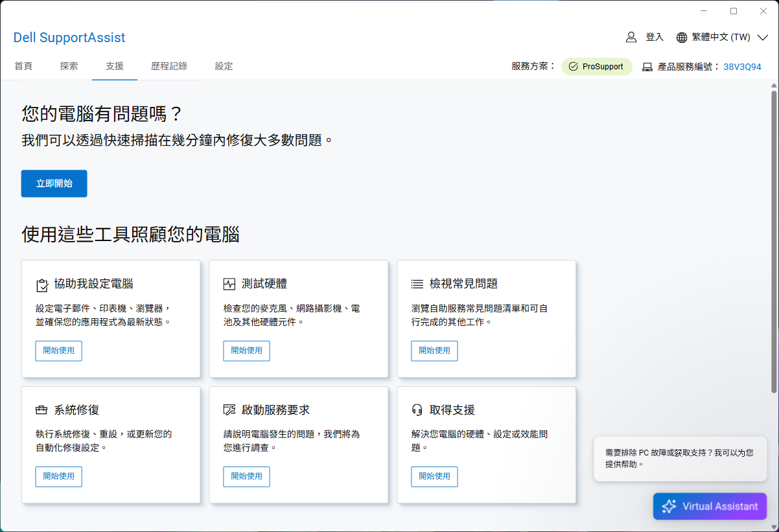Click the toolbox icon beside 系統修復

point(41,410)
